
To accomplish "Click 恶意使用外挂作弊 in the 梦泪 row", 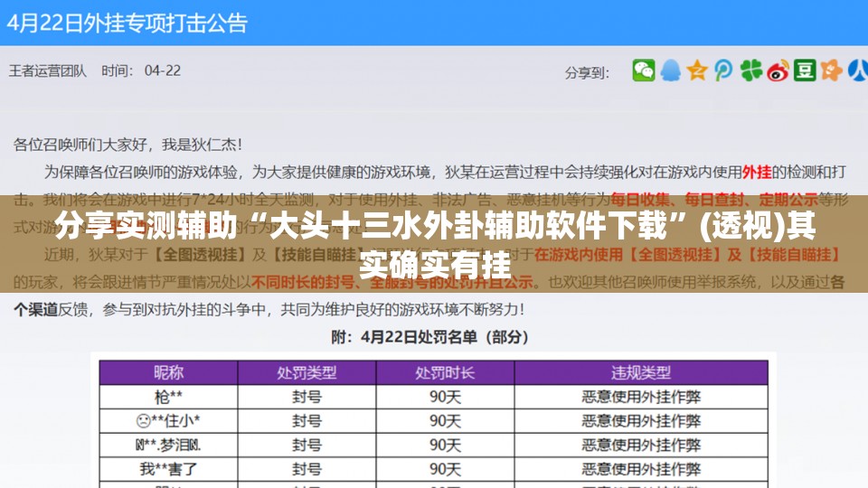I will tap(641, 445).
